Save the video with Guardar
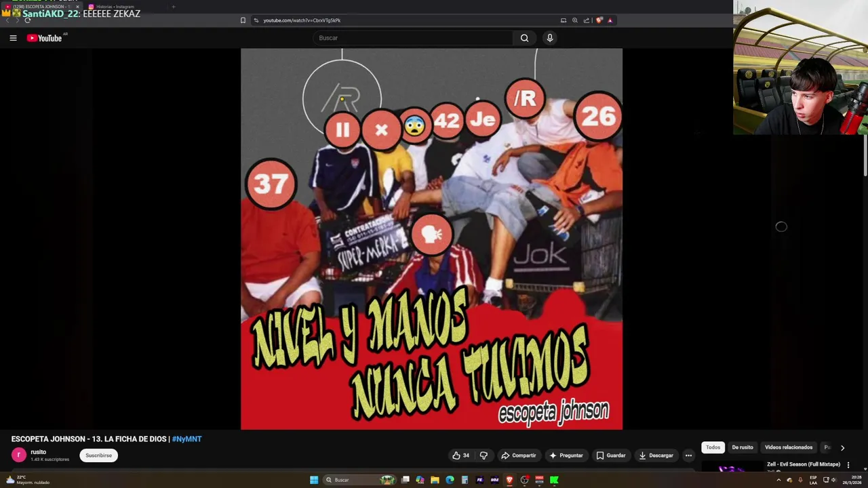This screenshot has height=488, width=868. [x=611, y=455]
